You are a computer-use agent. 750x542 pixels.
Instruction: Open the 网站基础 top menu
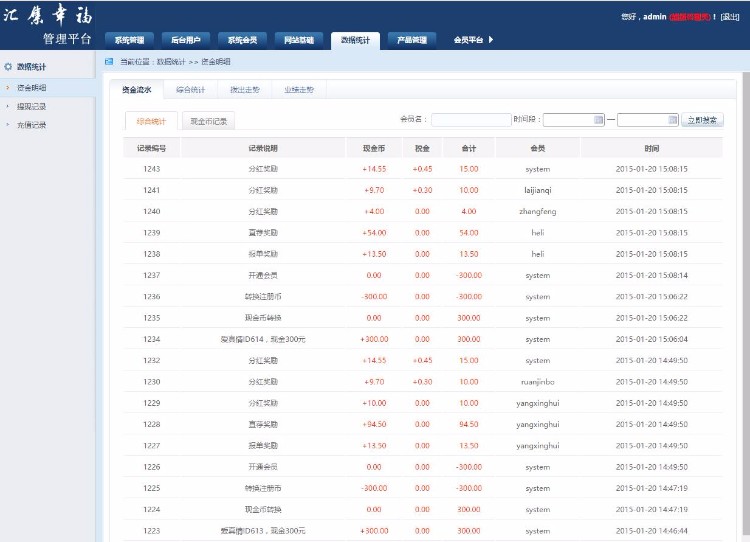[x=299, y=40]
